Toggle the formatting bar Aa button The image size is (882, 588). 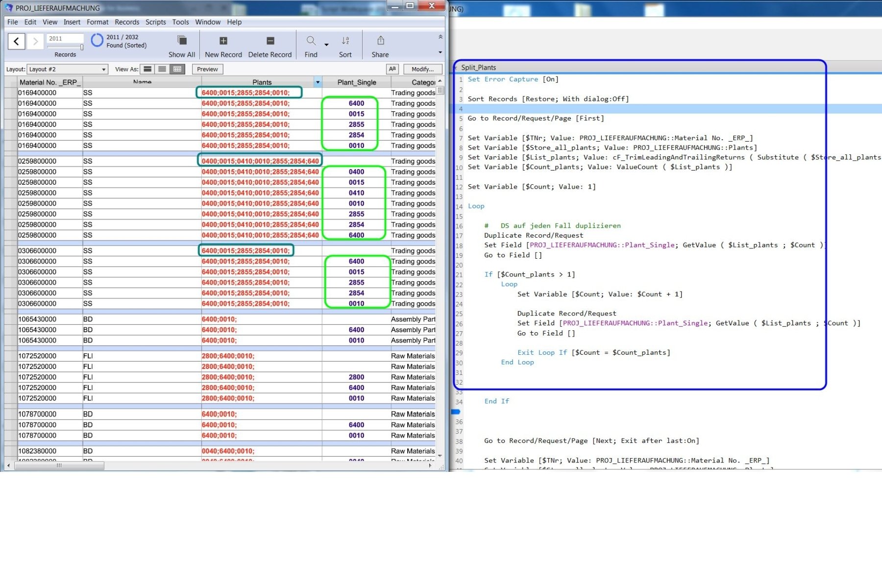(392, 69)
